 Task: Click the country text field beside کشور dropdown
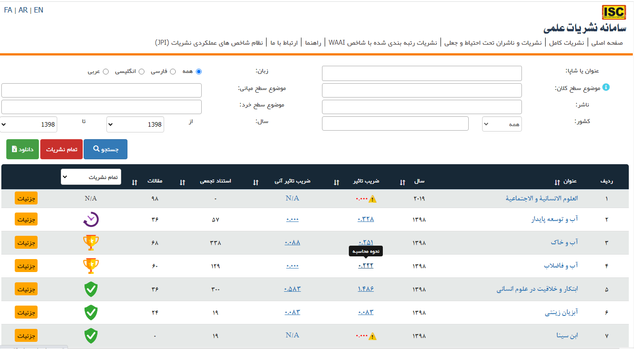point(395,123)
